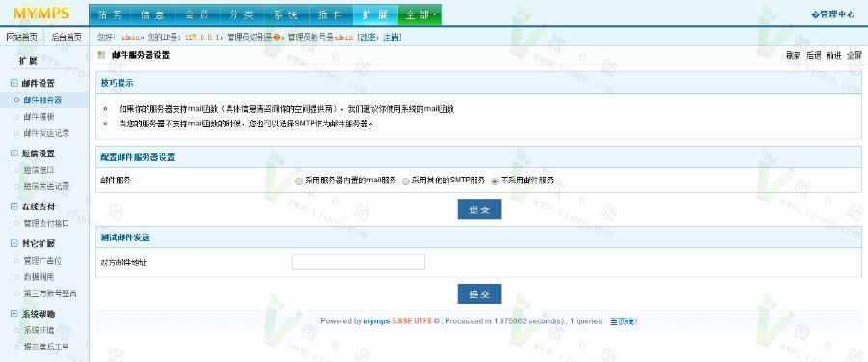
Task: Open 提交售后工单 in the sidebar
Action: tap(46, 347)
